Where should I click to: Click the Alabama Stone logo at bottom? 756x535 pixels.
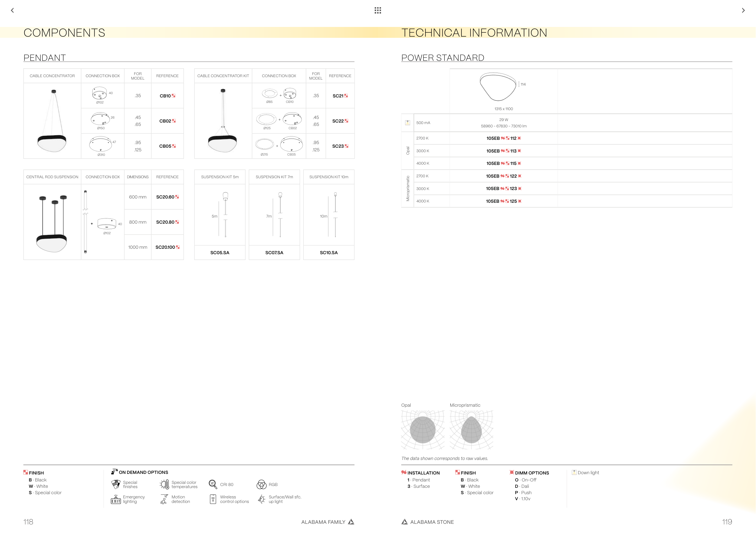(404, 522)
